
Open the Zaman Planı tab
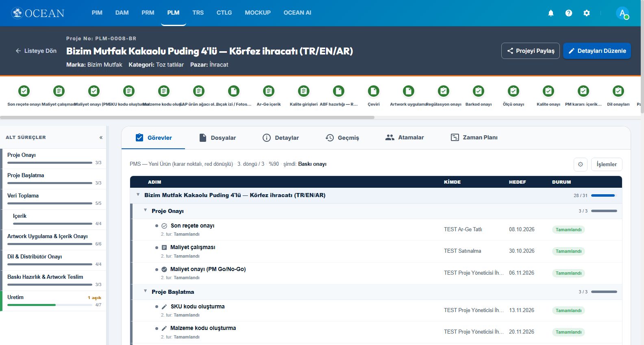tap(474, 138)
